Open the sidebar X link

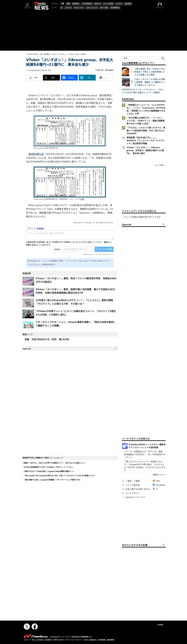click(157, 489)
